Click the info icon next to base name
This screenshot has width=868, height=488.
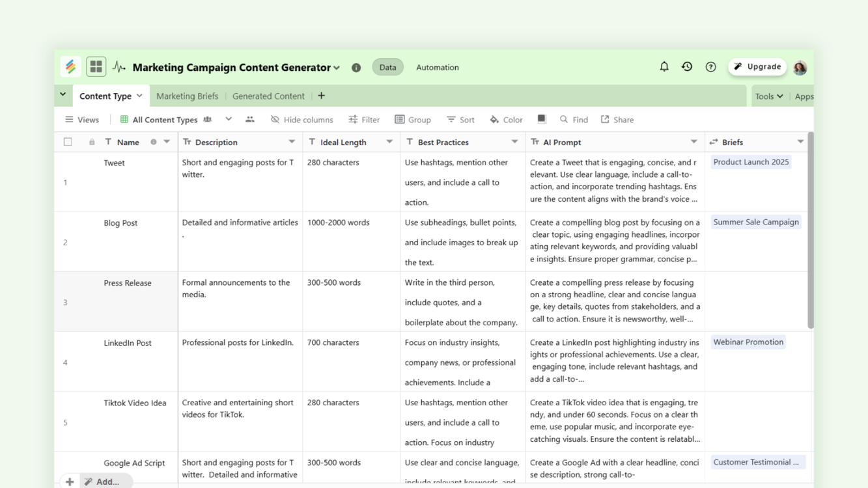[356, 67]
